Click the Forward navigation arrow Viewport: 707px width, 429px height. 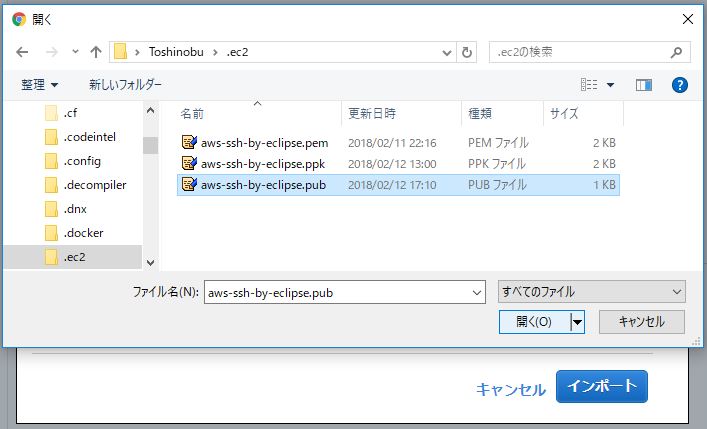click(52, 52)
